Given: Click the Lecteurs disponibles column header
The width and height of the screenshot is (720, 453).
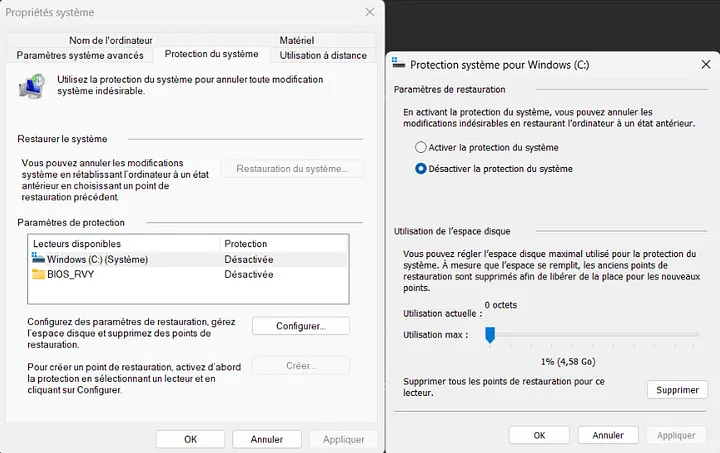Looking at the screenshot, I should [x=77, y=244].
